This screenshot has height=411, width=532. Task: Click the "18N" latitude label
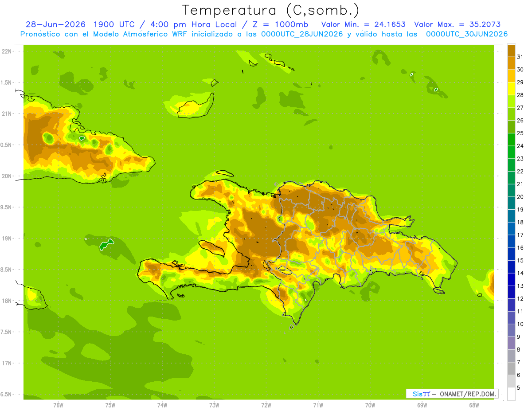(x=7, y=301)
